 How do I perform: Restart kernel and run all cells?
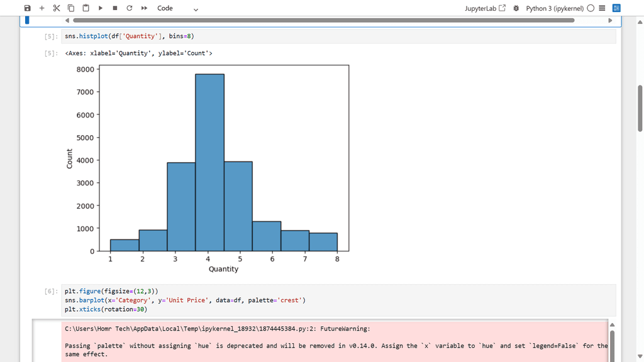pyautogui.click(x=144, y=8)
